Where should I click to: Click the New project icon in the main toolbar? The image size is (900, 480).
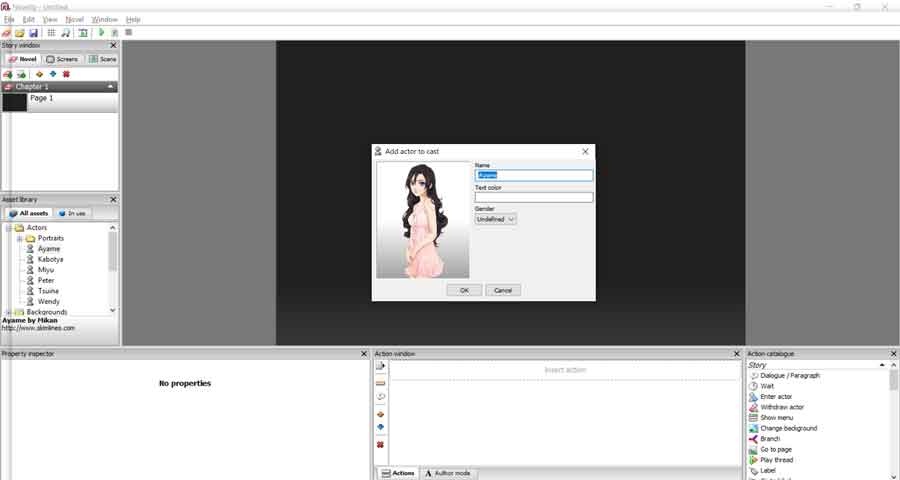pyautogui.click(x=6, y=33)
